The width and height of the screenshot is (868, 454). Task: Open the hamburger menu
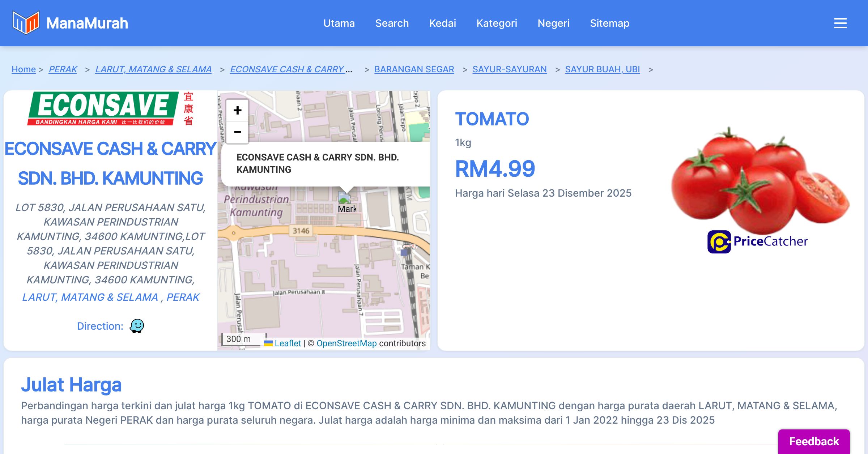840,23
